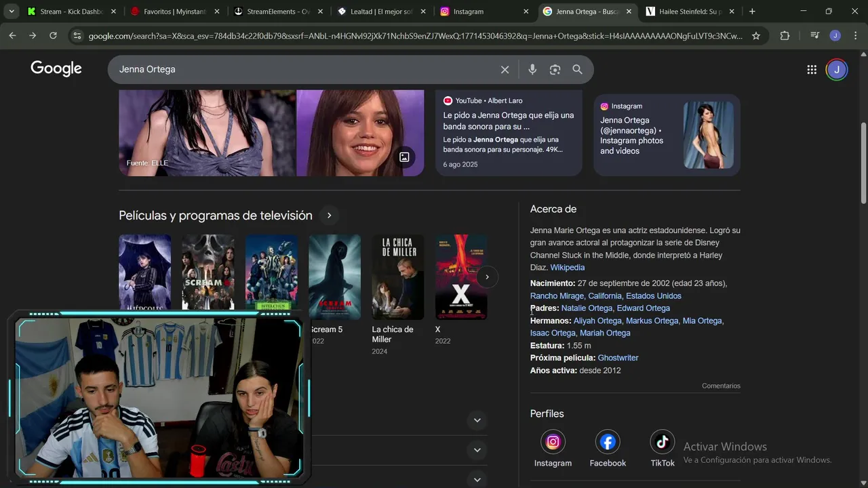
Task: Search by image with Google Lens
Action: click(555, 69)
